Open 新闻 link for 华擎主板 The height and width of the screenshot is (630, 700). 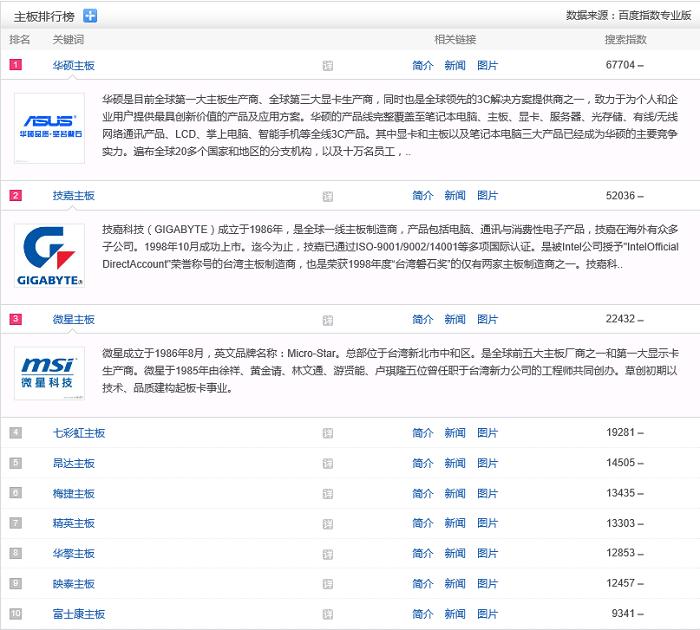point(455,554)
